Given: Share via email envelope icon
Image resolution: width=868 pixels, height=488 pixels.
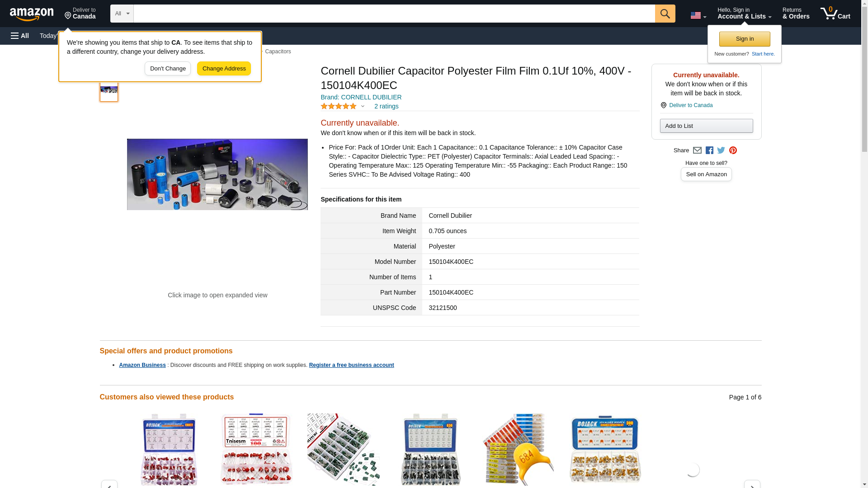Looking at the screenshot, I should tap(697, 150).
